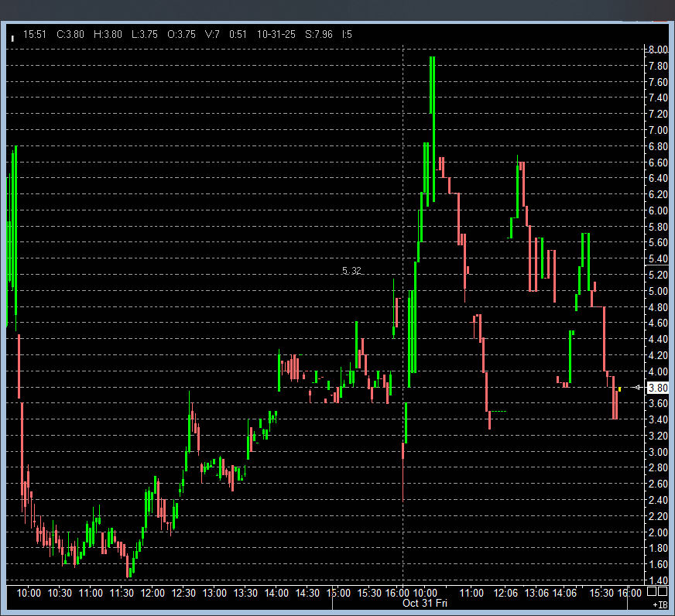
Task: Click the small cursor marker before 15:51 in the header
Action: [12, 36]
